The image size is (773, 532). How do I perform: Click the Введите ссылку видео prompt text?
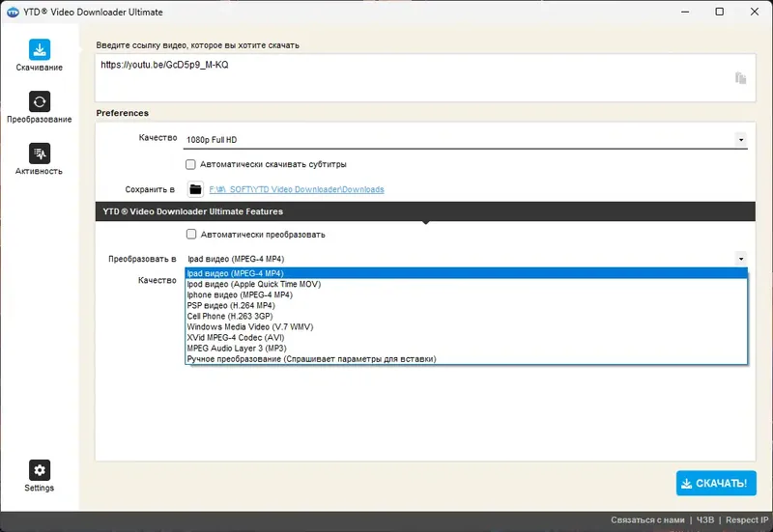[198, 45]
